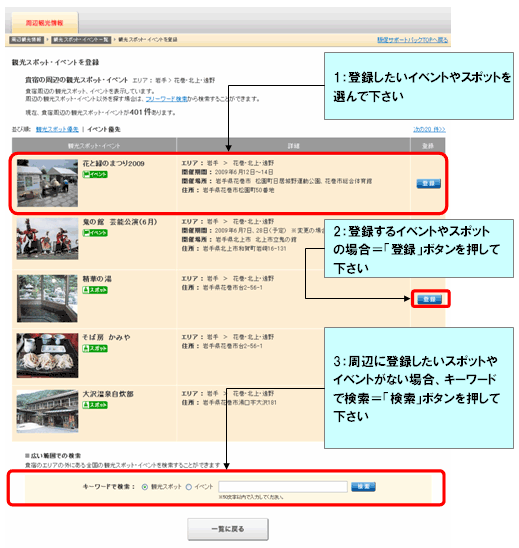This screenshot has height=548, width=519.
Task: Go to 観光スポット・イベント一覧 breadcrumb
Action: (81, 39)
